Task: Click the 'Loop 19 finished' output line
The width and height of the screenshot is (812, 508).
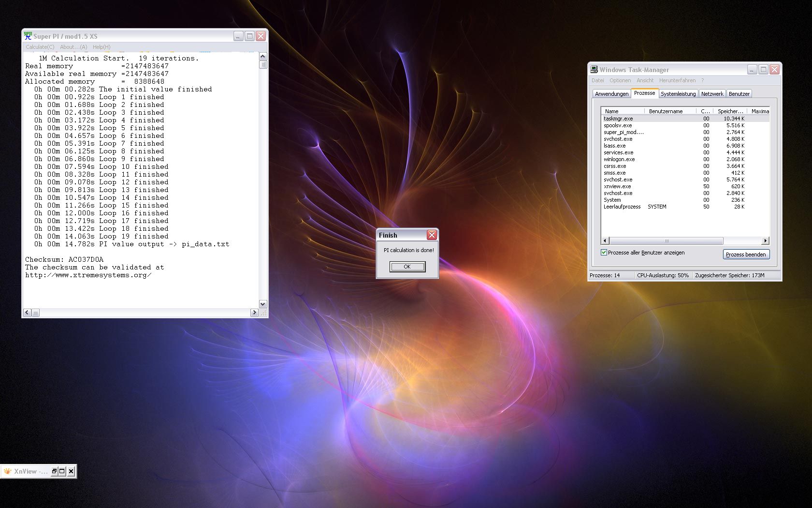Action: click(x=101, y=237)
